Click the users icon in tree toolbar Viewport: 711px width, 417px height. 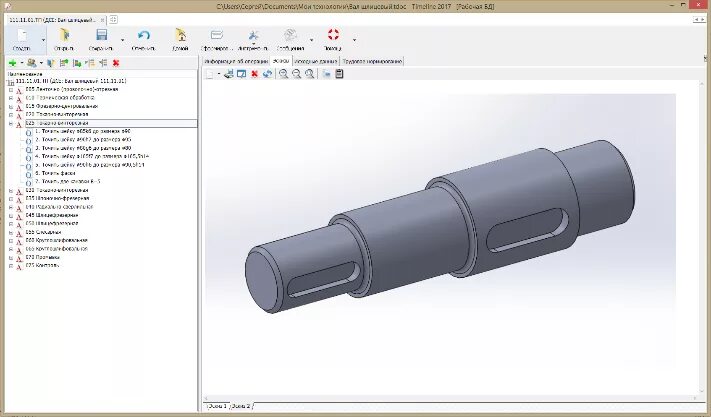tap(31, 63)
